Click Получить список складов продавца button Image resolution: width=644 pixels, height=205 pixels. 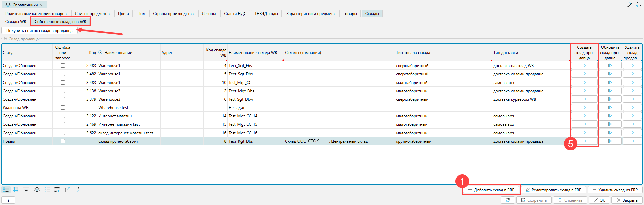[x=39, y=31]
